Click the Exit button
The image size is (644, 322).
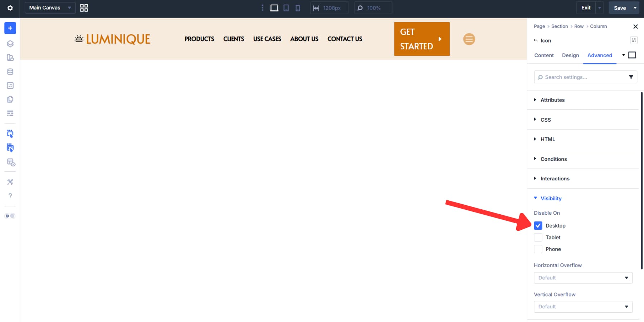coord(586,8)
